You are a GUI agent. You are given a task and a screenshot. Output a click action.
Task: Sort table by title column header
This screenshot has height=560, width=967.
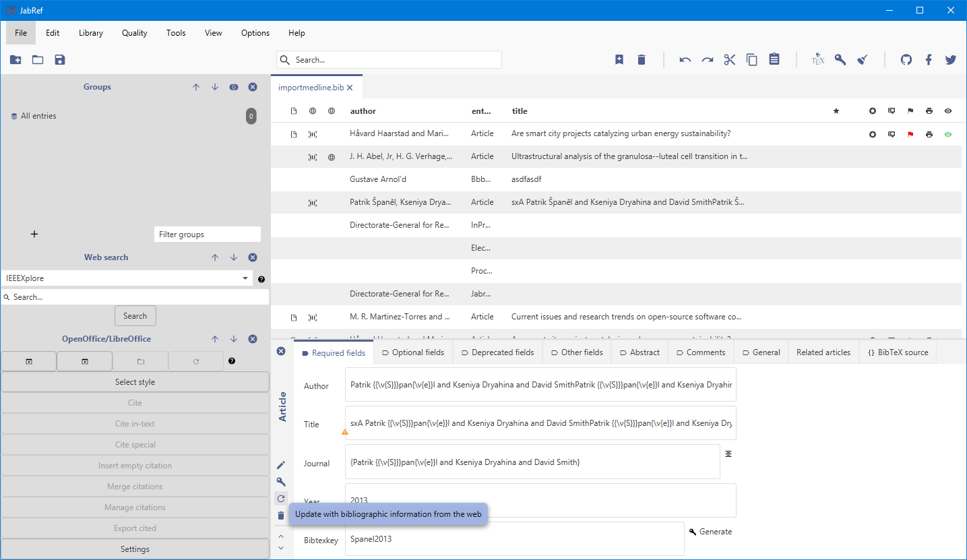[x=520, y=111]
